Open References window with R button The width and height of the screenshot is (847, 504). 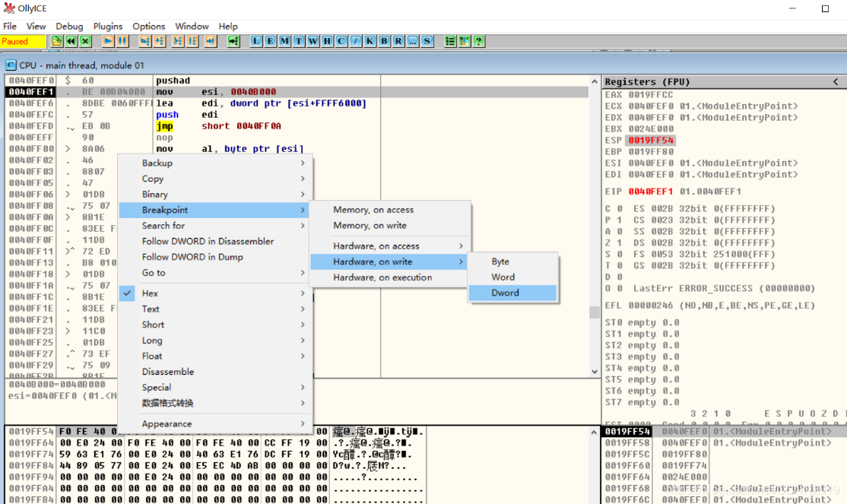coord(398,41)
